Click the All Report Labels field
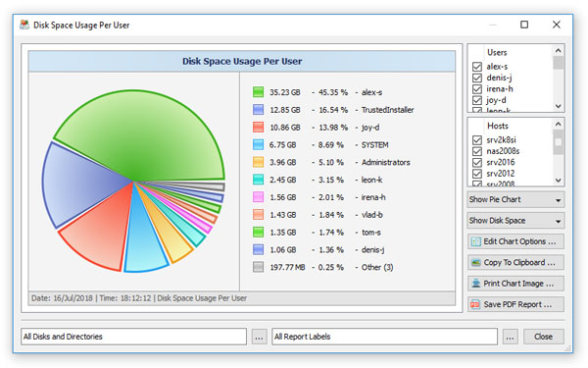The width and height of the screenshot is (588, 368). point(385,337)
